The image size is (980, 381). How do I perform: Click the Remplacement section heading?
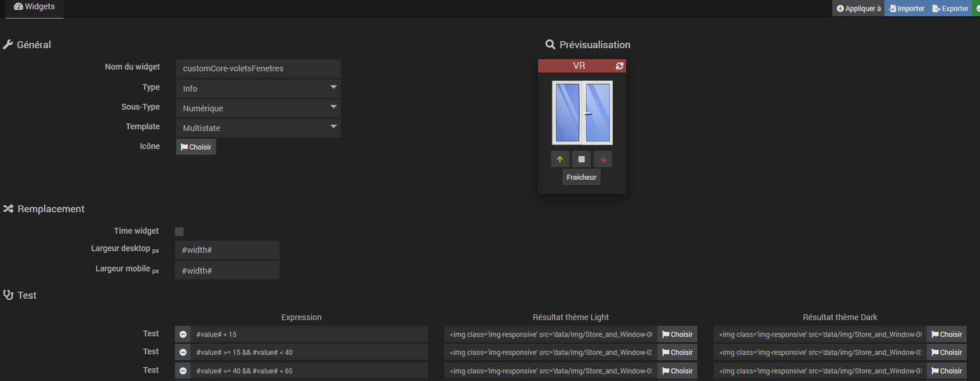44,209
